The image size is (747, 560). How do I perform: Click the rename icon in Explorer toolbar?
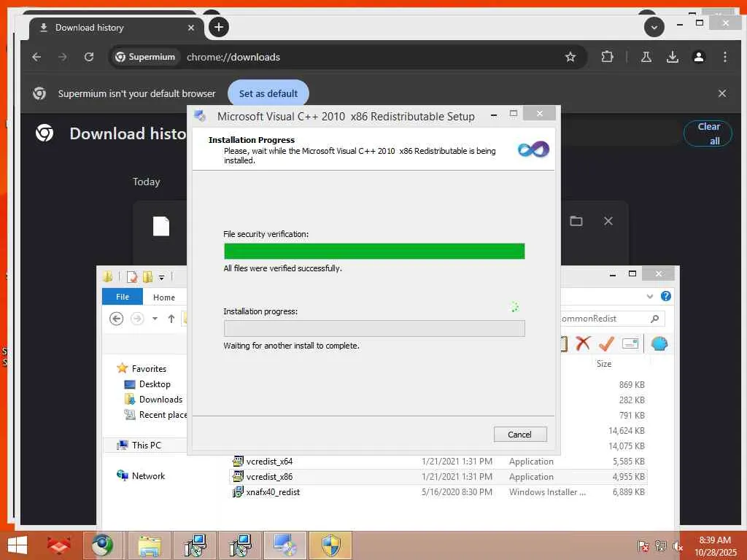(630, 343)
